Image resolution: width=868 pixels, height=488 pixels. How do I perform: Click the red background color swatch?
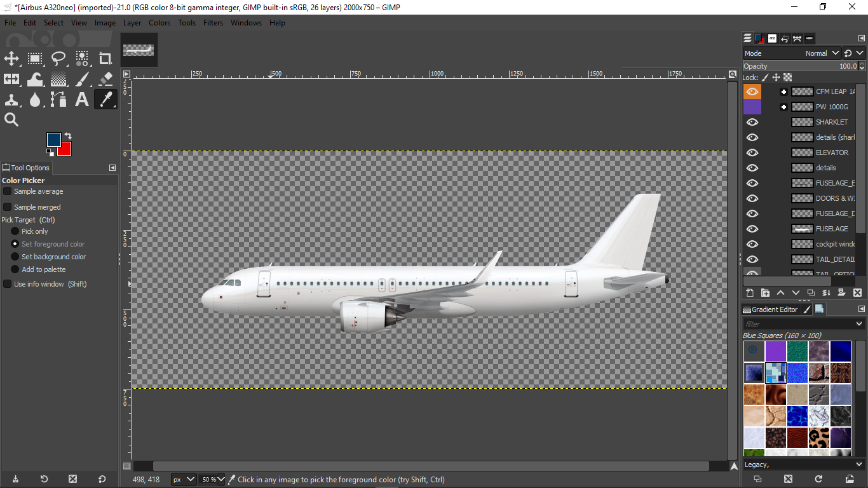click(x=66, y=151)
